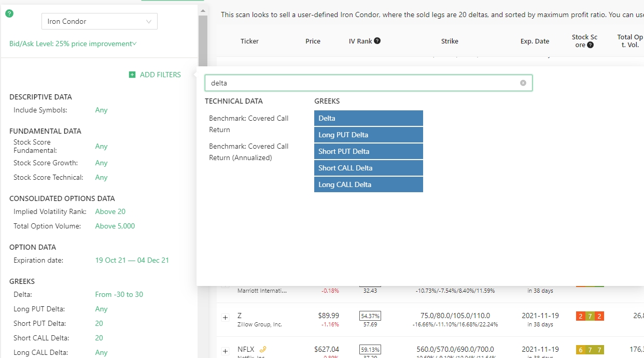Sort by Strike column header
Image resolution: width=644 pixels, height=358 pixels.
(450, 41)
